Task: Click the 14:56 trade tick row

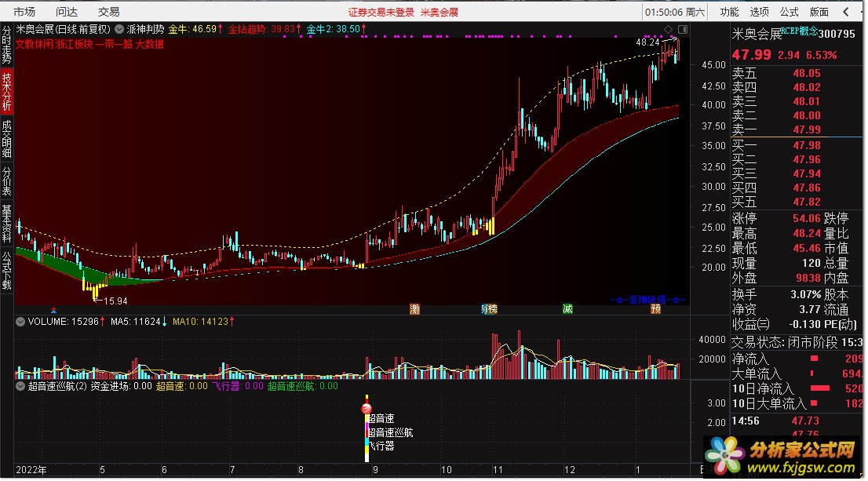Action: [x=797, y=421]
